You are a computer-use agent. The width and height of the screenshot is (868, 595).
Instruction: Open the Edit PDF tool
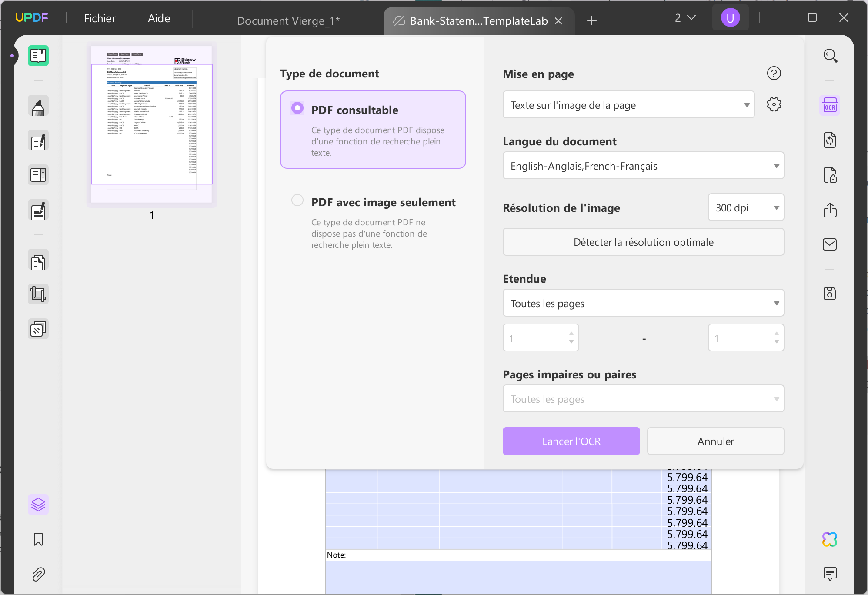pos(38,141)
